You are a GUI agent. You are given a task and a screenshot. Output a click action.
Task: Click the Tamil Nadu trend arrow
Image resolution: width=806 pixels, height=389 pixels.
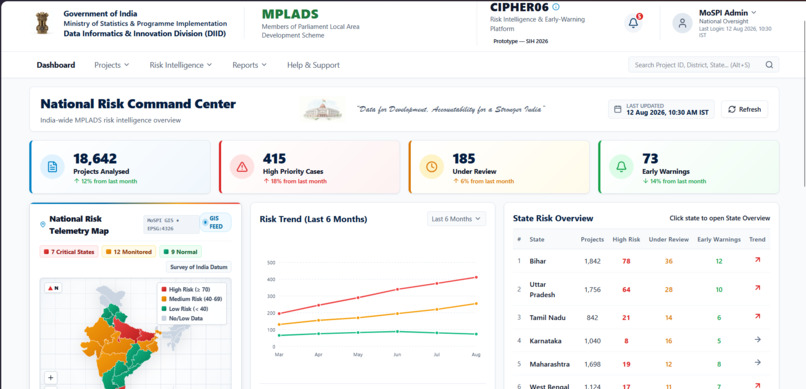(x=757, y=317)
